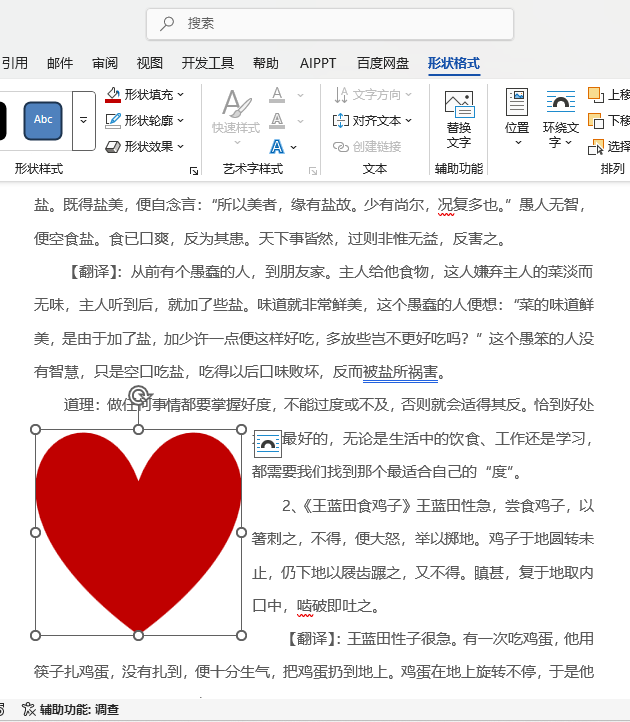The height and width of the screenshot is (722, 630).
Task: Open 形状样式 dialog launcher
Action: click(194, 171)
